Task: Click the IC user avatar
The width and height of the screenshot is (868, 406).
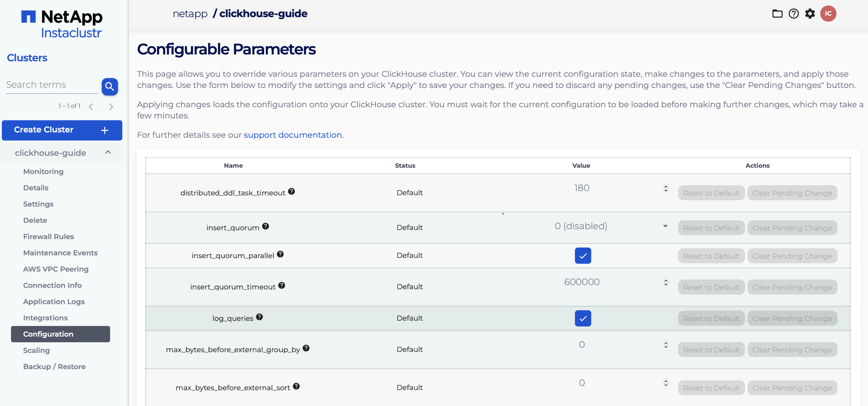Action: click(x=828, y=13)
